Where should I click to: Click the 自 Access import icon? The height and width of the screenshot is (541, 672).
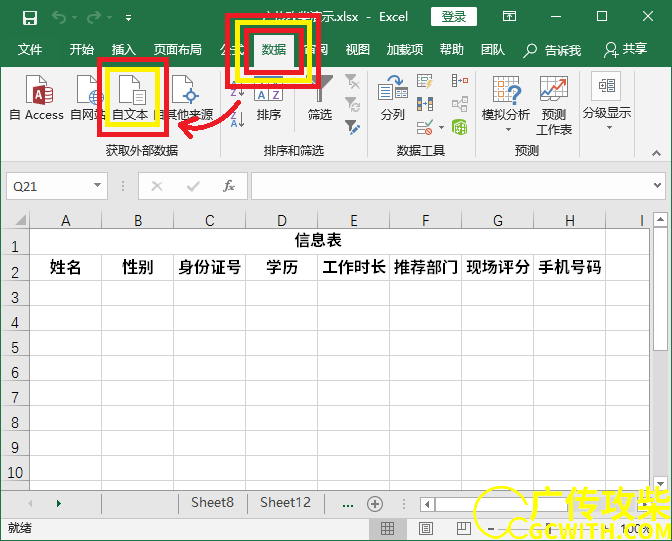(36, 99)
